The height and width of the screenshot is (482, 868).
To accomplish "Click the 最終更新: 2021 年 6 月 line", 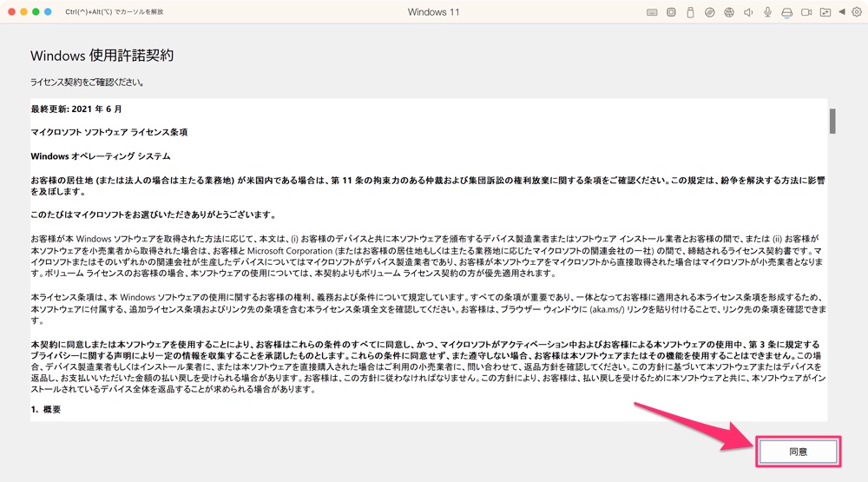I will click(76, 109).
